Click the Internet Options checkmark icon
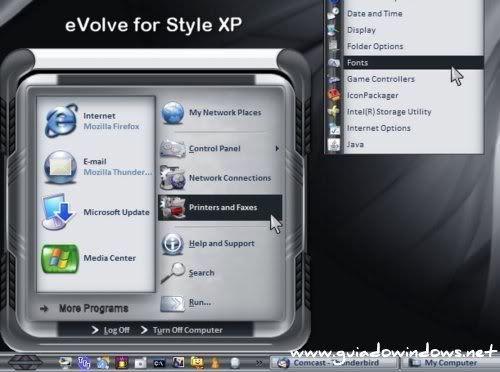Image resolution: width=500 pixels, height=372 pixels. click(334, 128)
